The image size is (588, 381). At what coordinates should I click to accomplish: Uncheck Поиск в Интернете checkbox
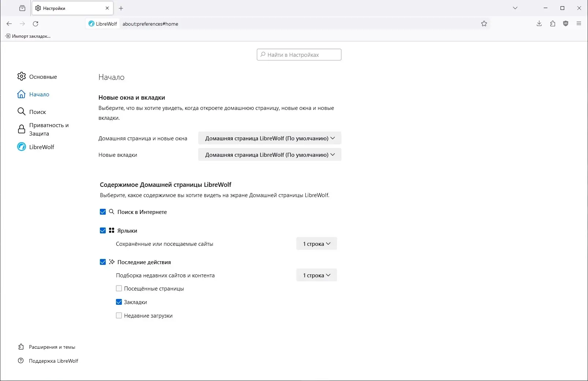coord(103,212)
